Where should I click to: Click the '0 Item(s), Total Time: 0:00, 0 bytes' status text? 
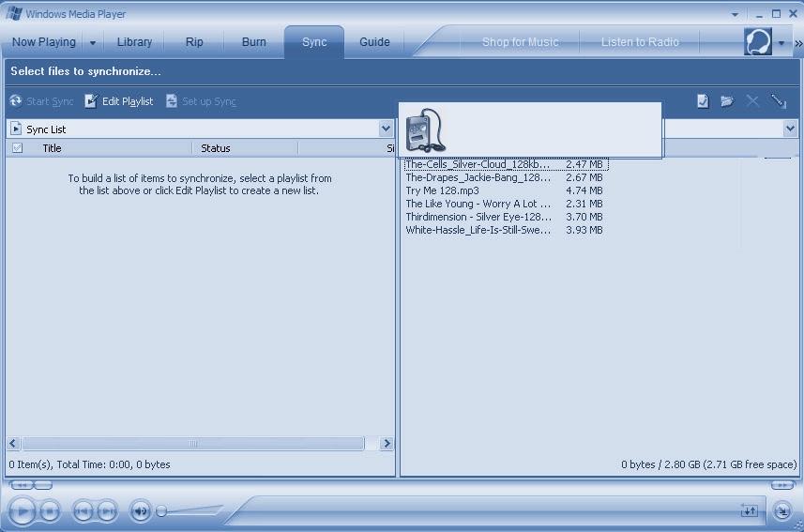[x=89, y=464]
